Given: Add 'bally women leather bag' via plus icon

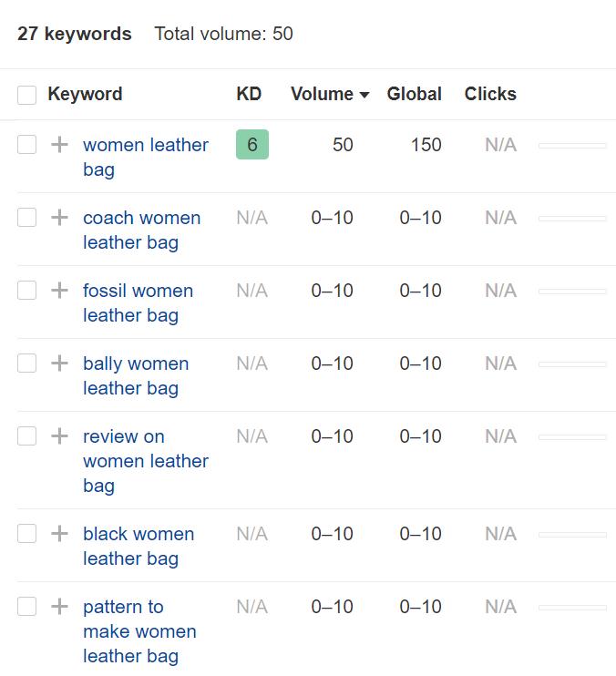Looking at the screenshot, I should (59, 364).
